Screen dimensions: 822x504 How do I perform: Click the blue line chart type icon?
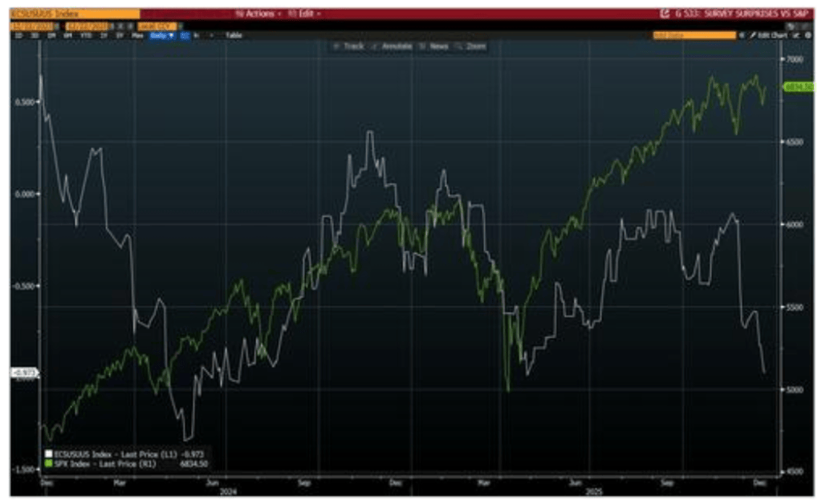[x=185, y=35]
